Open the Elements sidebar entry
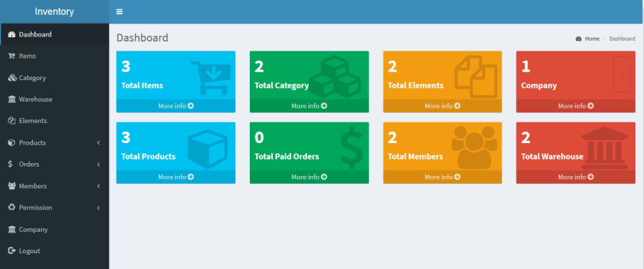This screenshot has height=269, width=644. coord(54,121)
